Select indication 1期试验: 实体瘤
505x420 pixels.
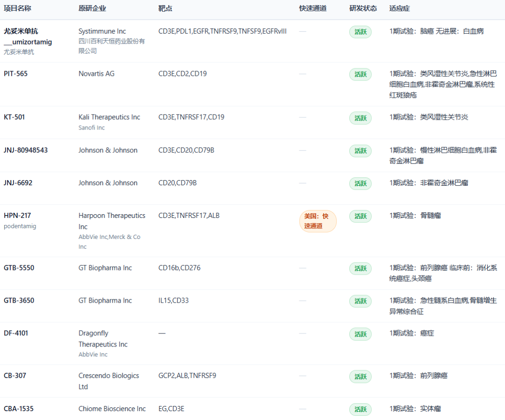(415, 409)
